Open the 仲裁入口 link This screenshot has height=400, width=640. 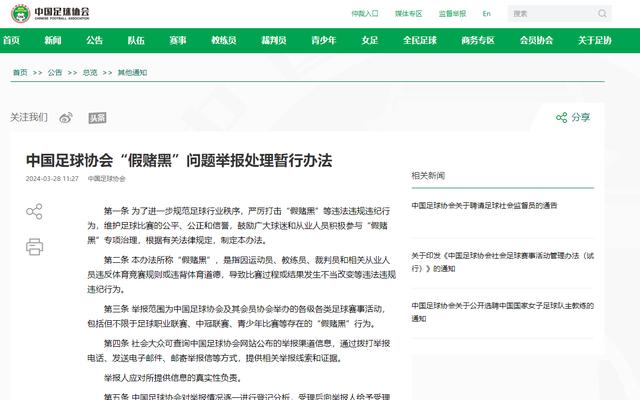click(x=365, y=14)
